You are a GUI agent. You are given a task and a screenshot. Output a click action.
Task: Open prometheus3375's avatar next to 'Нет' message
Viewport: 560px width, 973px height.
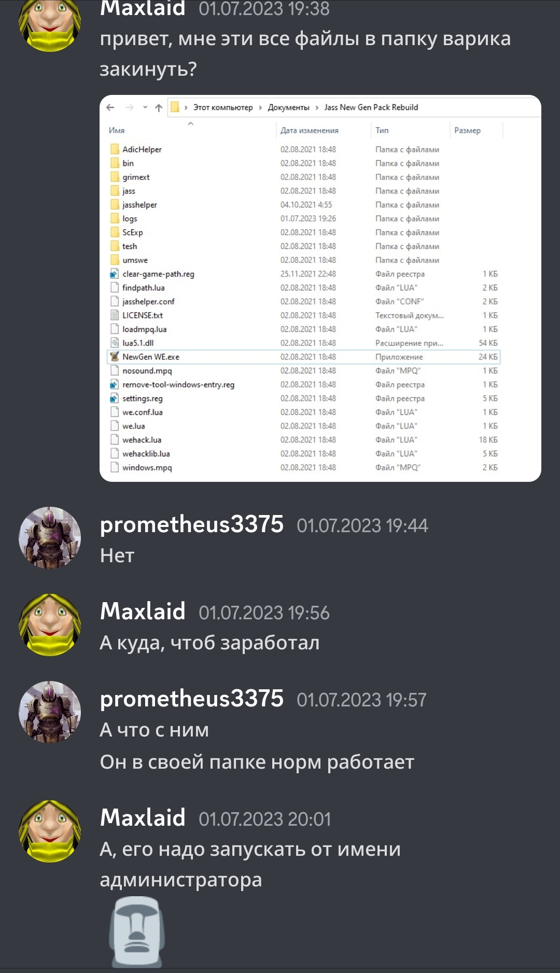[50, 538]
